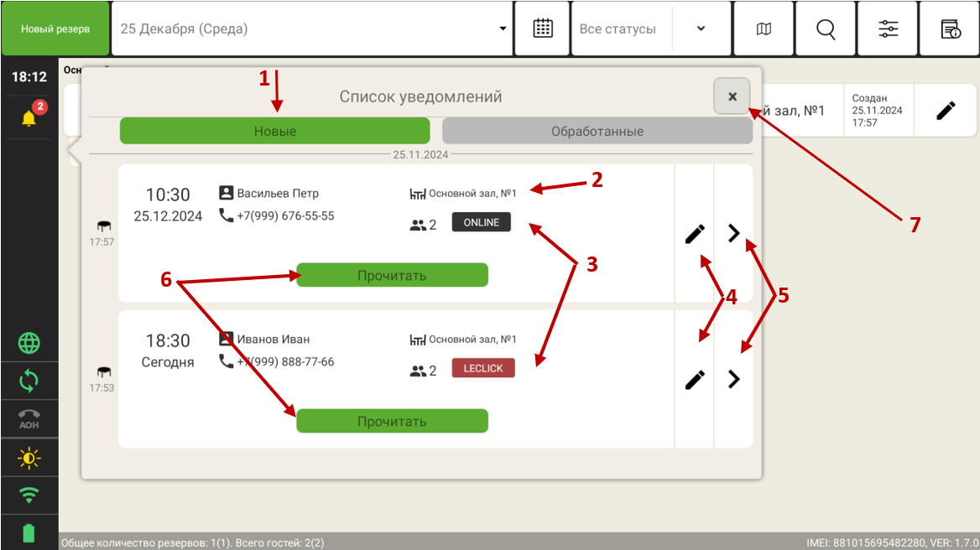
Task: Click the notification bell with badge
Action: 29,117
